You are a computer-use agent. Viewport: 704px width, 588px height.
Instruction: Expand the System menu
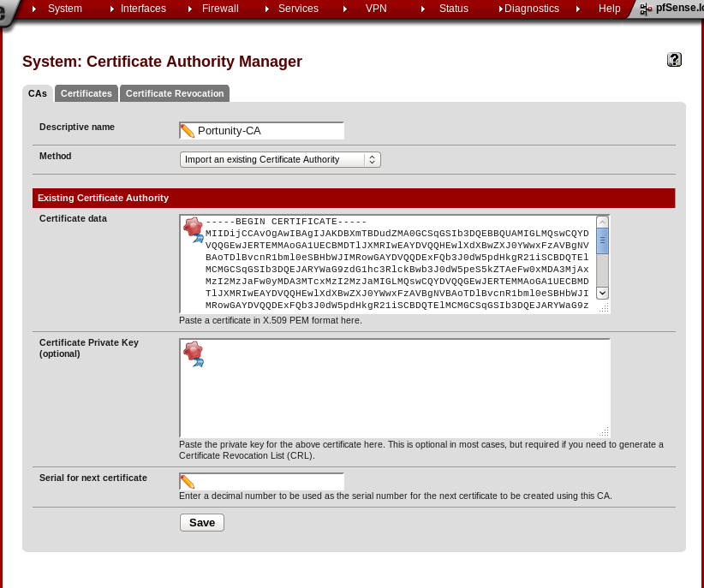tap(64, 9)
